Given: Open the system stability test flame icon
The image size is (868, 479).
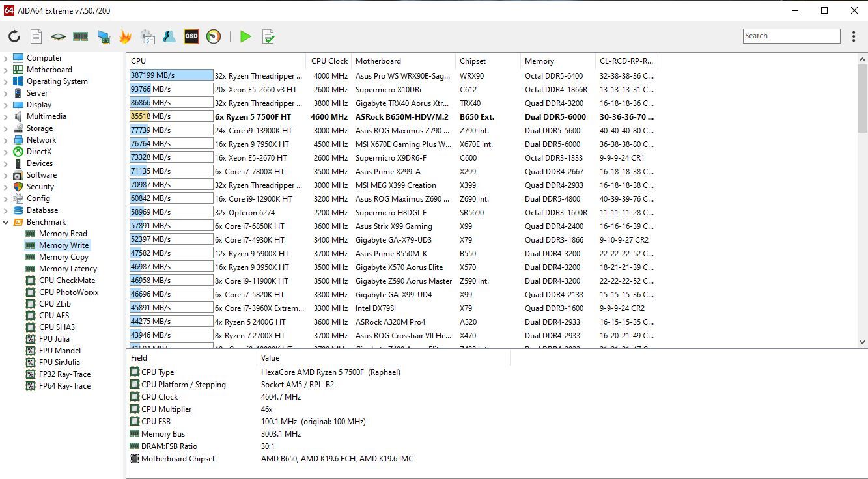Looking at the screenshot, I should click(x=125, y=36).
